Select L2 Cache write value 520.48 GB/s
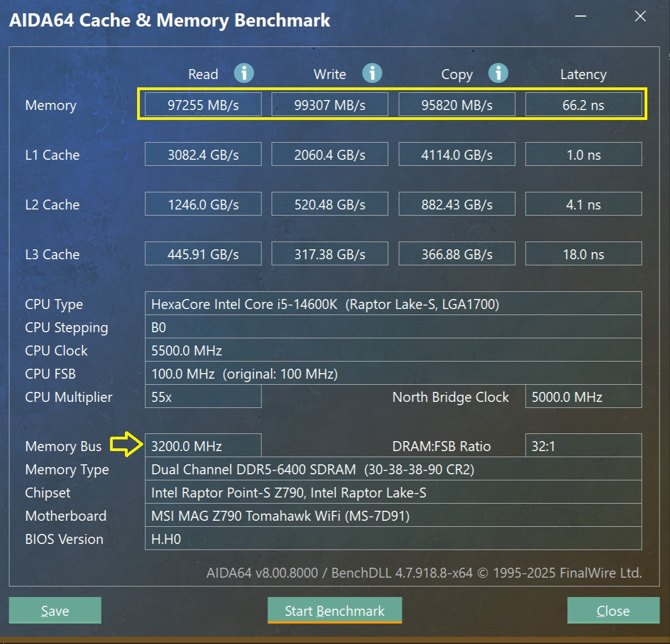 pos(329,204)
